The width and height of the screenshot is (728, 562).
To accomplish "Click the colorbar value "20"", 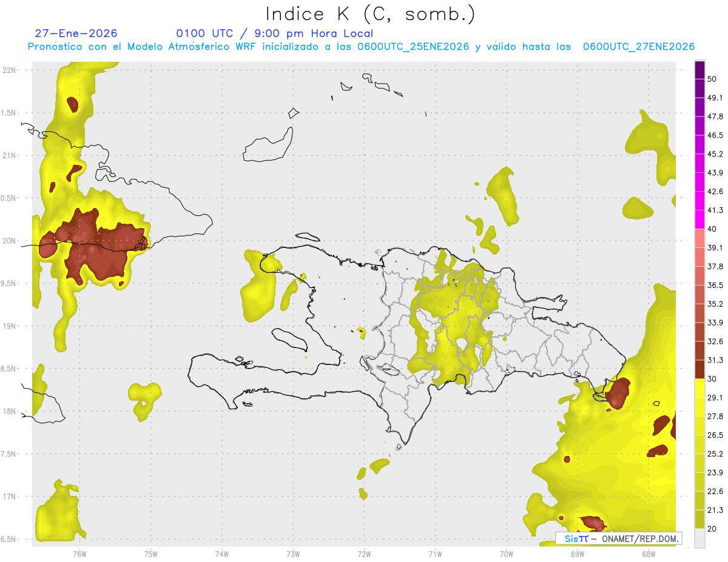I will [712, 529].
